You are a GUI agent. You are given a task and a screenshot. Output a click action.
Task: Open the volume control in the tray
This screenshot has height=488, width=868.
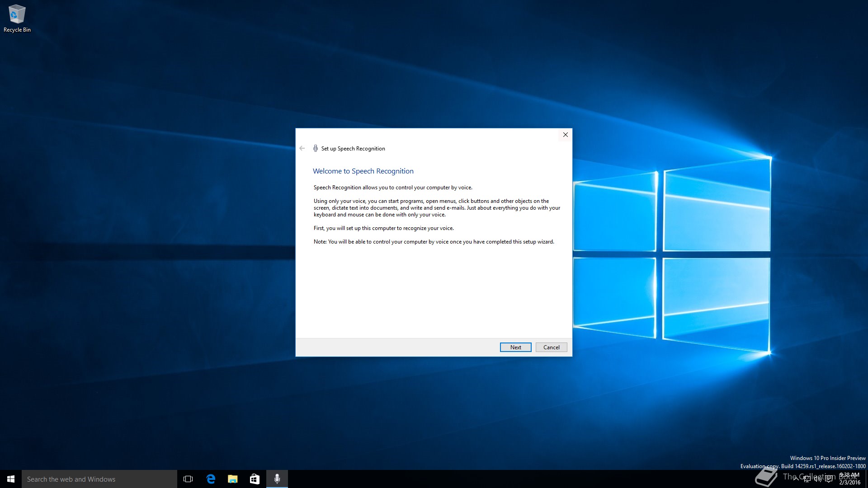pyautogui.click(x=817, y=479)
